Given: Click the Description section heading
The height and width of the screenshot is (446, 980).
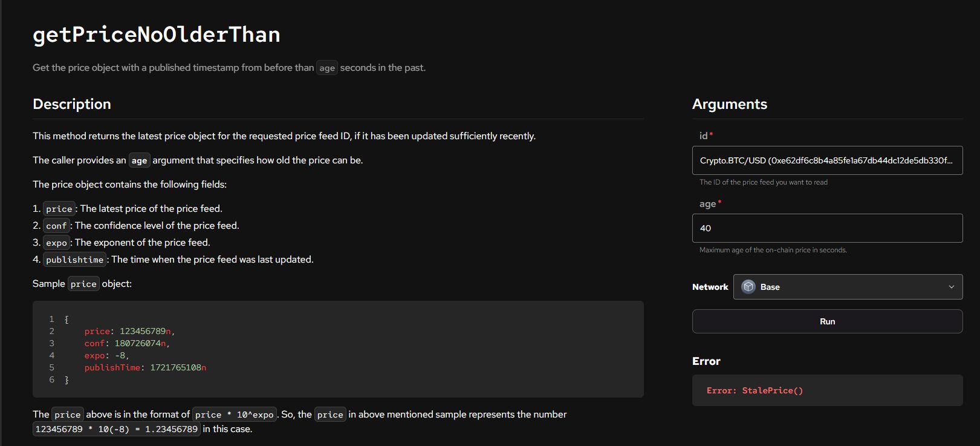Looking at the screenshot, I should click(x=72, y=104).
